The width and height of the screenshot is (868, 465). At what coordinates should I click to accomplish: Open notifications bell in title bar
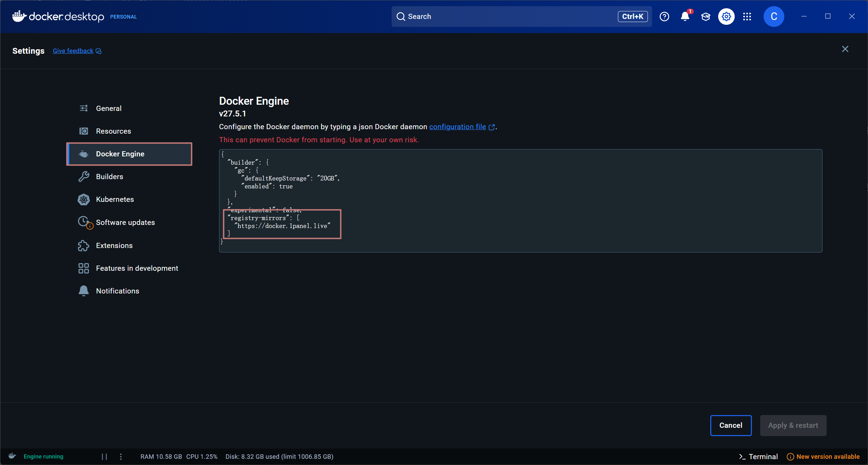click(x=685, y=17)
